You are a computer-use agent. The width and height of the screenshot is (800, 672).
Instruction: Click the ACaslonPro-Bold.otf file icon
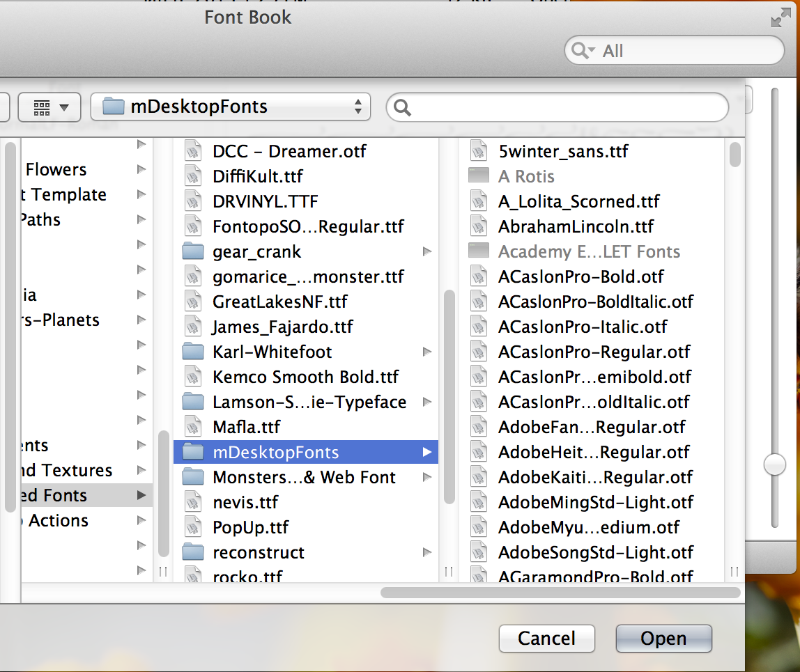point(479,276)
